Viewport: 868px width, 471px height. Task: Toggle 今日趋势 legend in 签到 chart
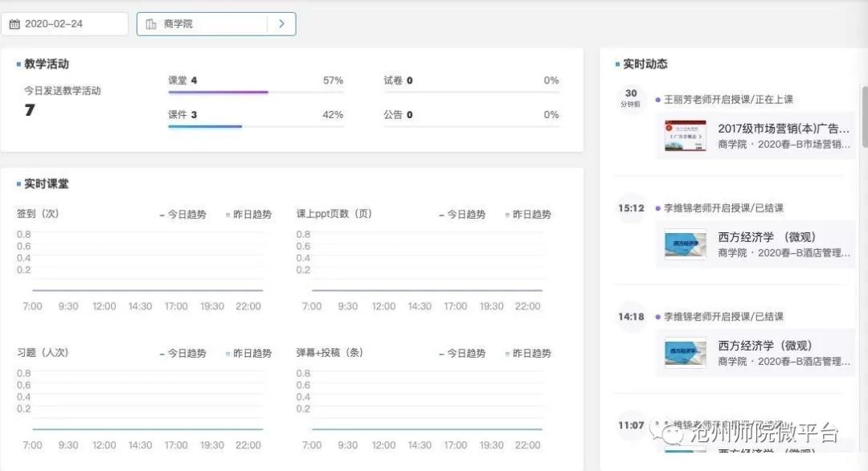click(182, 215)
